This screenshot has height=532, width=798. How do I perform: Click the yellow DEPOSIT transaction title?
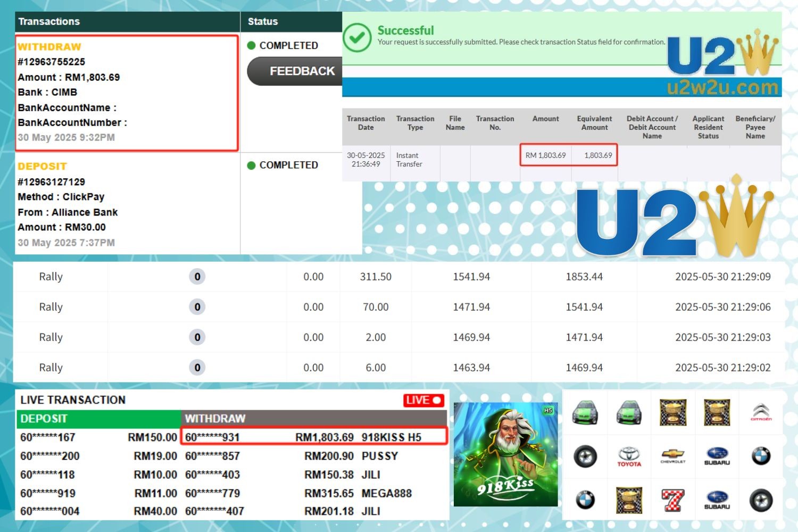pyautogui.click(x=42, y=167)
